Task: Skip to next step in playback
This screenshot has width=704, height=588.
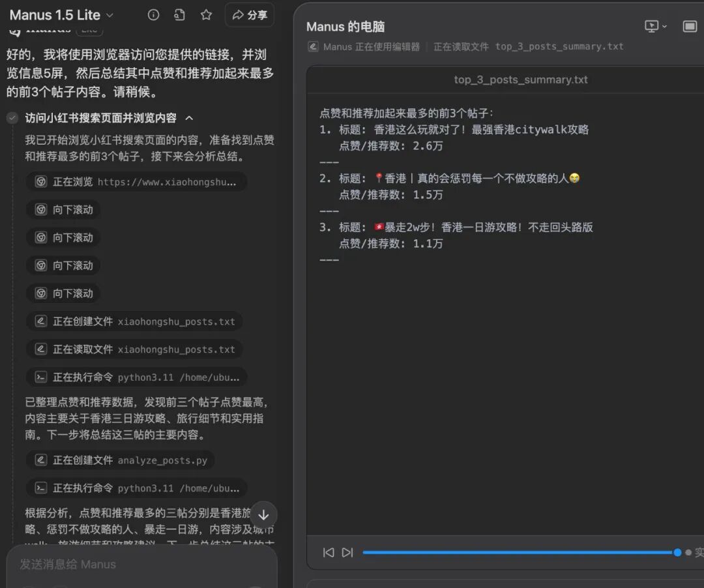Action: (347, 553)
